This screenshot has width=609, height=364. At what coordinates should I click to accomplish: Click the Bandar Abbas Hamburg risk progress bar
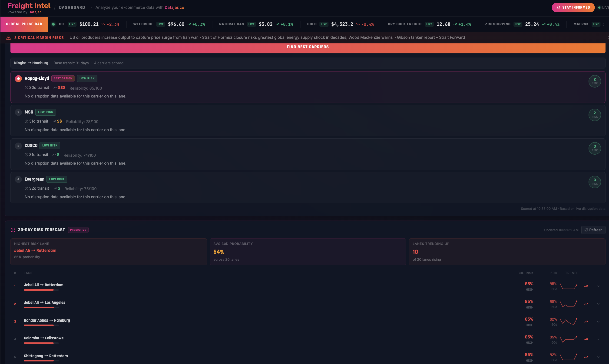tap(41, 325)
